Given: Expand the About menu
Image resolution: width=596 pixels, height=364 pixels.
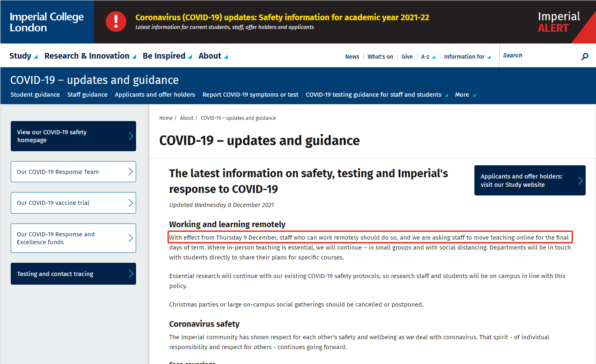Looking at the screenshot, I should pyautogui.click(x=213, y=56).
